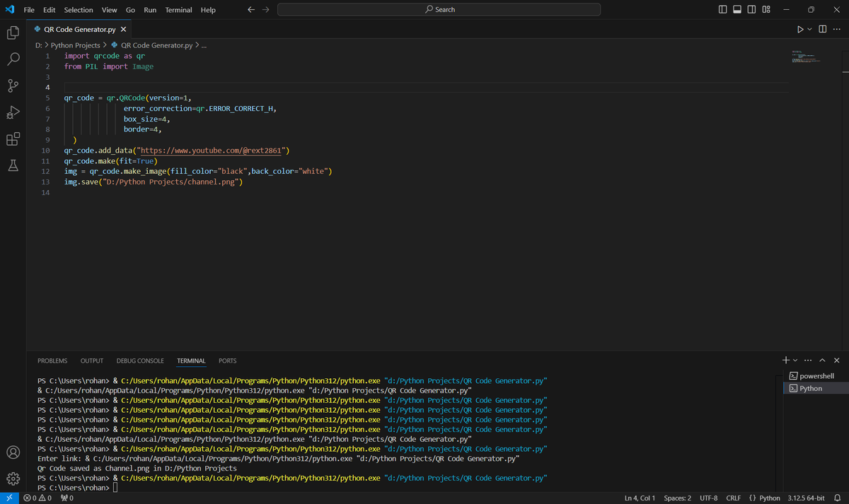This screenshot has height=504, width=849.
Task: Click the remote window indicator
Action: 8,498
